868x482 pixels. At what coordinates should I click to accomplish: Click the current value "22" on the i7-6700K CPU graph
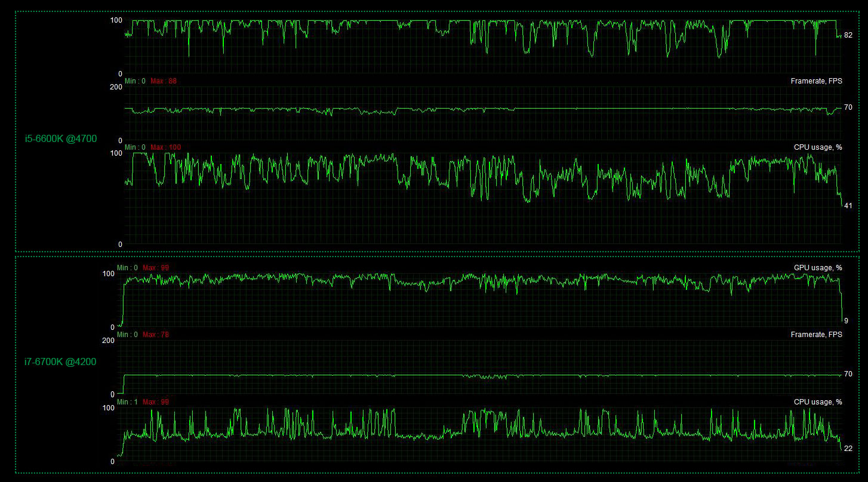pyautogui.click(x=848, y=449)
